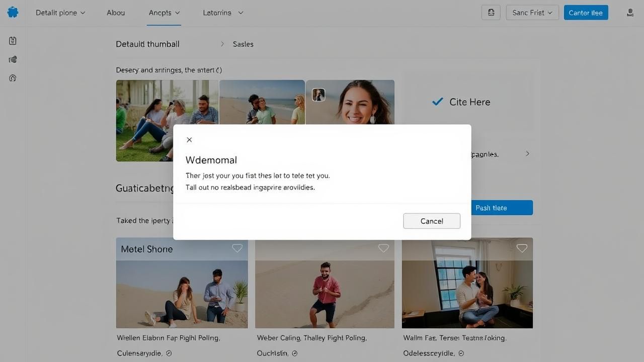
Task: Click the blue Canter itee button
Action: tap(586, 13)
